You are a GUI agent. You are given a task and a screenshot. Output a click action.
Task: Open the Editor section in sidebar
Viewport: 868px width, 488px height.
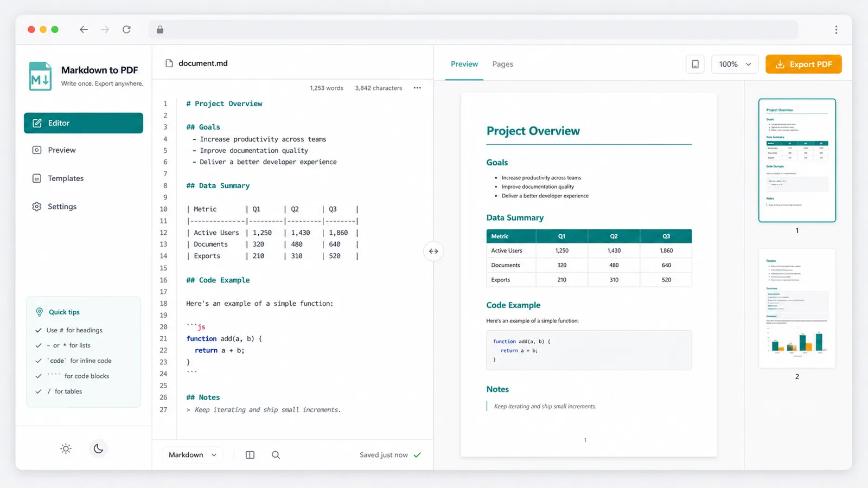point(84,123)
